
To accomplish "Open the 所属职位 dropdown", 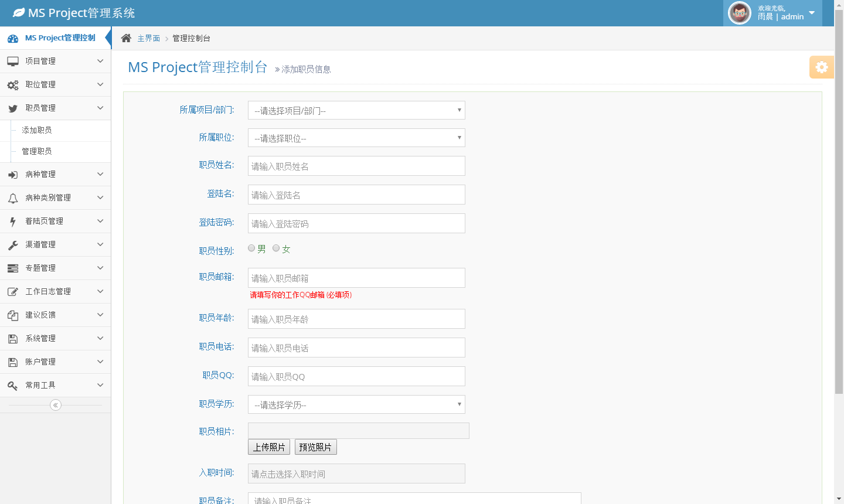I will point(356,138).
